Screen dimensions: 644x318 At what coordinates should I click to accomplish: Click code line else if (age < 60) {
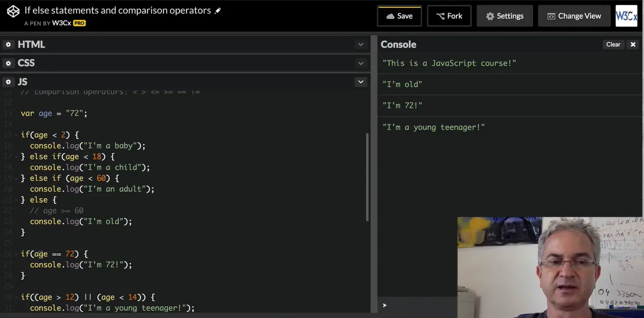70,178
